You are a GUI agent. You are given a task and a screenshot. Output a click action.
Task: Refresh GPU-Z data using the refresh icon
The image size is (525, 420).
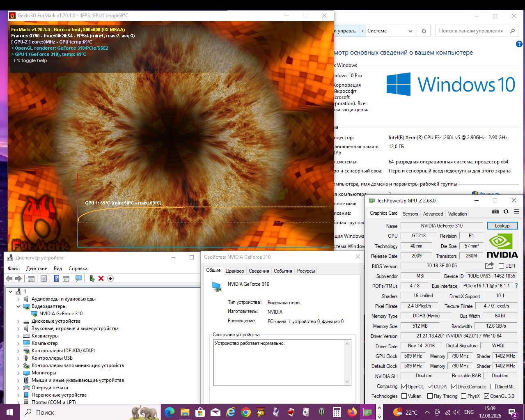506,211
